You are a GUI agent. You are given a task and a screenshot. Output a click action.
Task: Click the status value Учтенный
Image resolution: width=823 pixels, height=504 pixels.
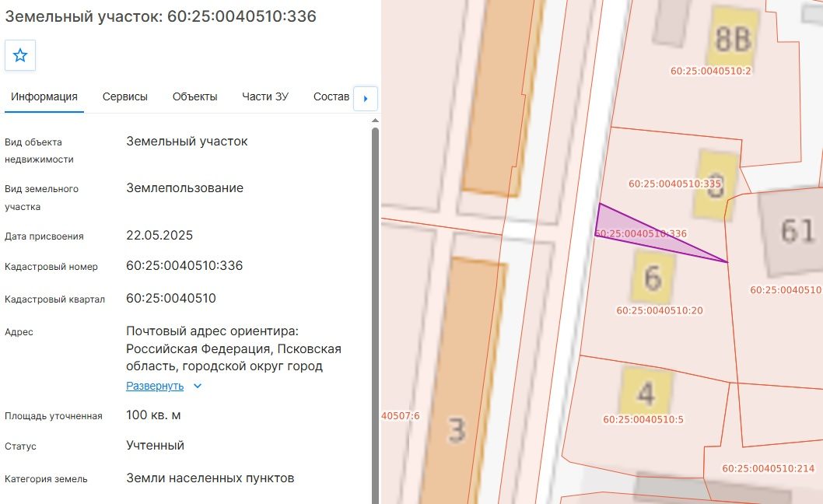(156, 445)
